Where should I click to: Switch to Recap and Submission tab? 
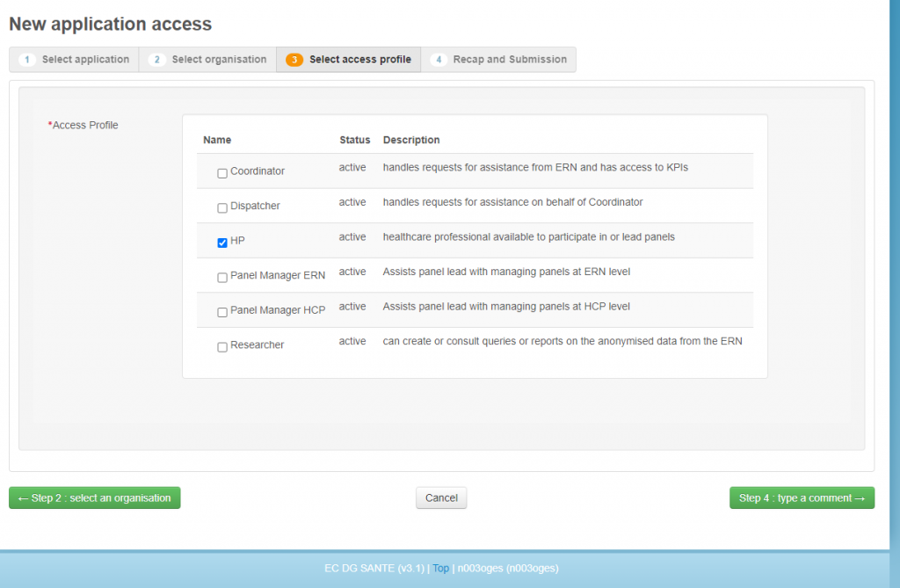[498, 60]
